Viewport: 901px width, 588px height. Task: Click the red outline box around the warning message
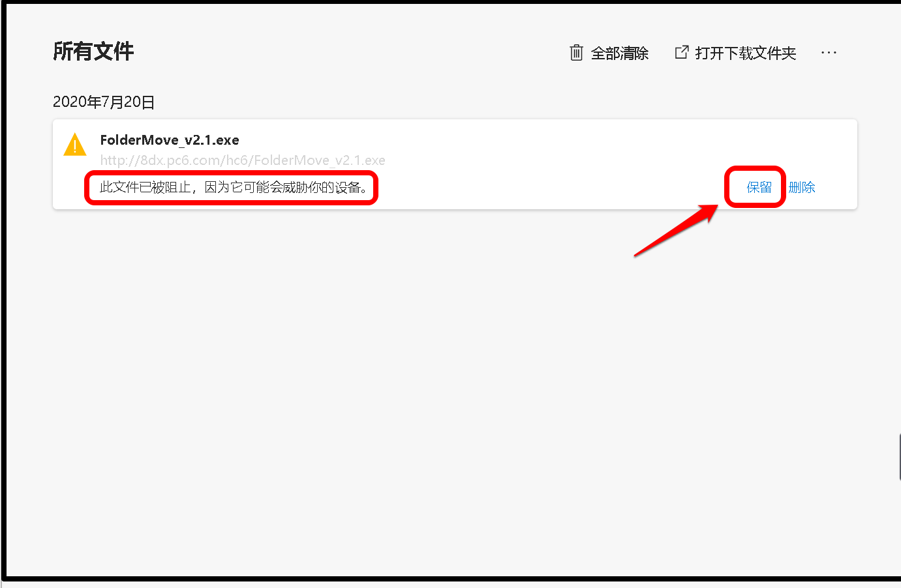[x=232, y=188]
